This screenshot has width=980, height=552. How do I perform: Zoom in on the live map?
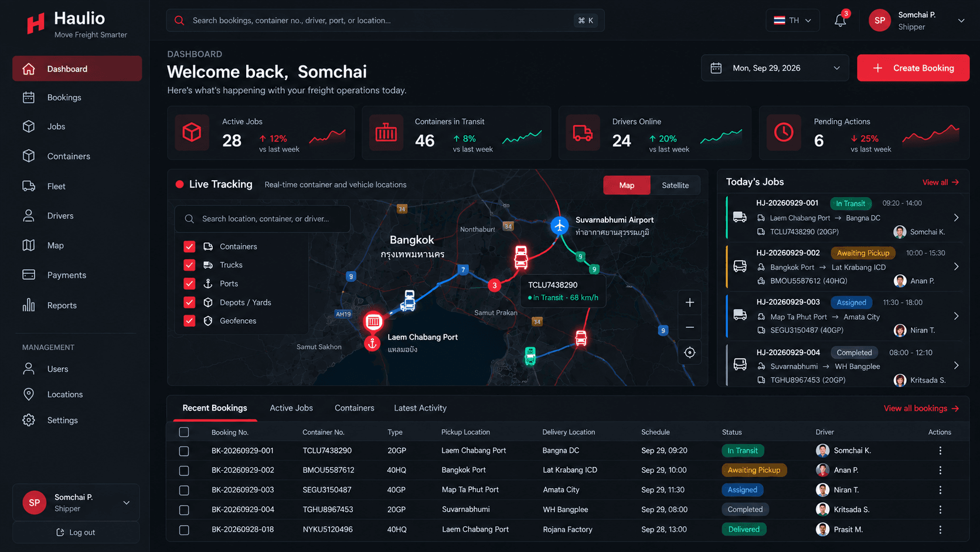pos(690,303)
